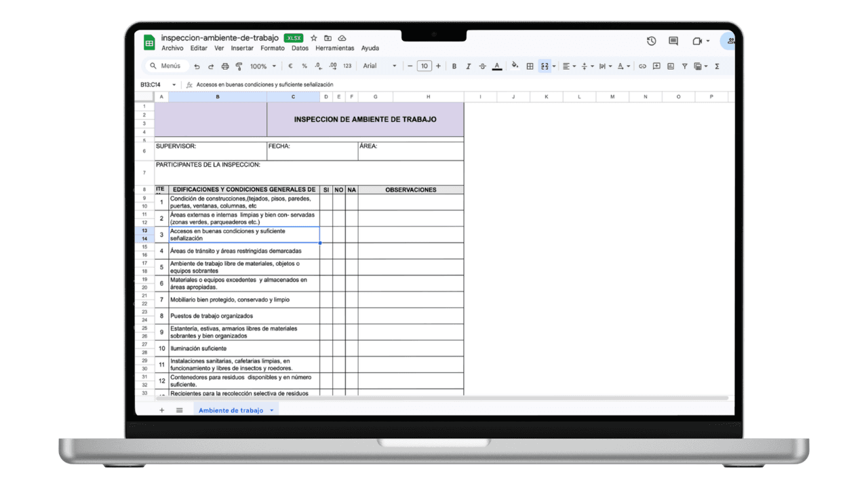Image resolution: width=868 pixels, height=488 pixels.
Task: Apply currency format with euro icon
Action: point(290,66)
